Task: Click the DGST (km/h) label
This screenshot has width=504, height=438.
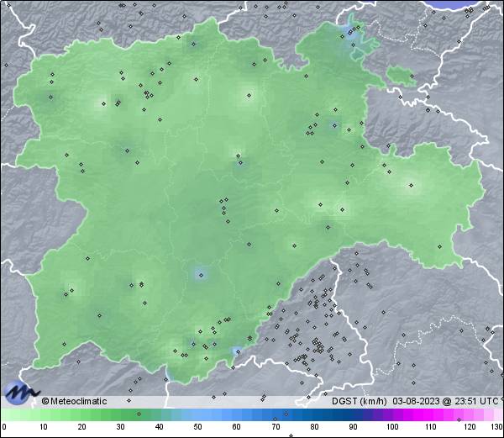Action: [360, 401]
